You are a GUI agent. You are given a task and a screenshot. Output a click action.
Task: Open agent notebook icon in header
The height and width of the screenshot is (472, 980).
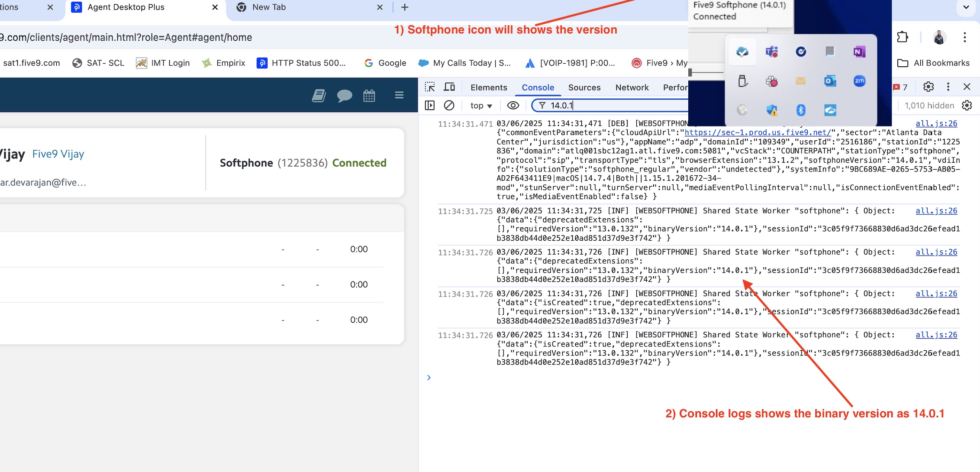click(319, 95)
